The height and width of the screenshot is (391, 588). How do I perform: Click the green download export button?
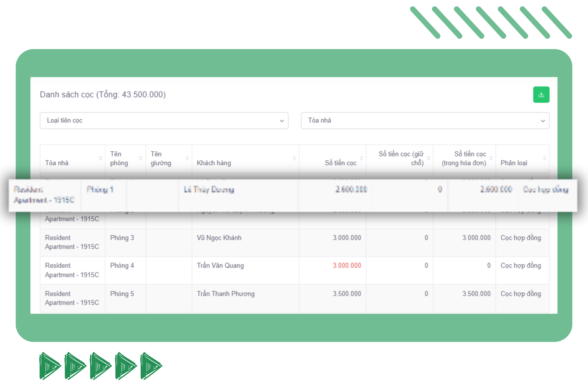pos(541,95)
